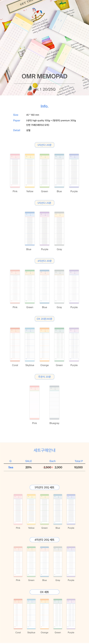Select the Pink memopad under 5지선다 20문
Image resolution: width=89 pixels, height=644 pixels.
(x=15, y=171)
